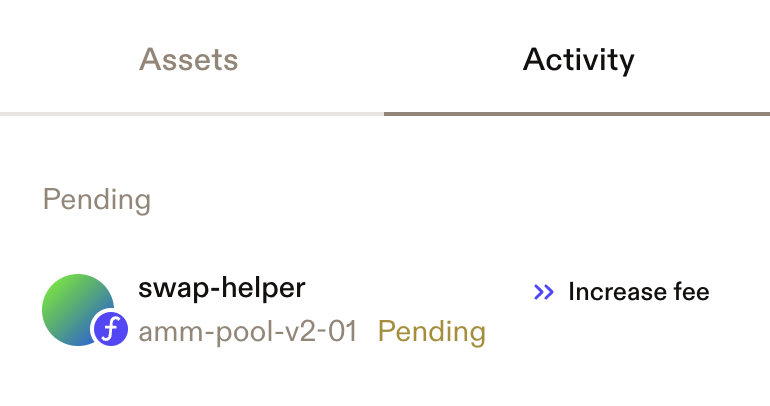Open the pending swap-helper transaction row
Image resolution: width=770 pixels, height=406 pixels.
click(x=385, y=310)
